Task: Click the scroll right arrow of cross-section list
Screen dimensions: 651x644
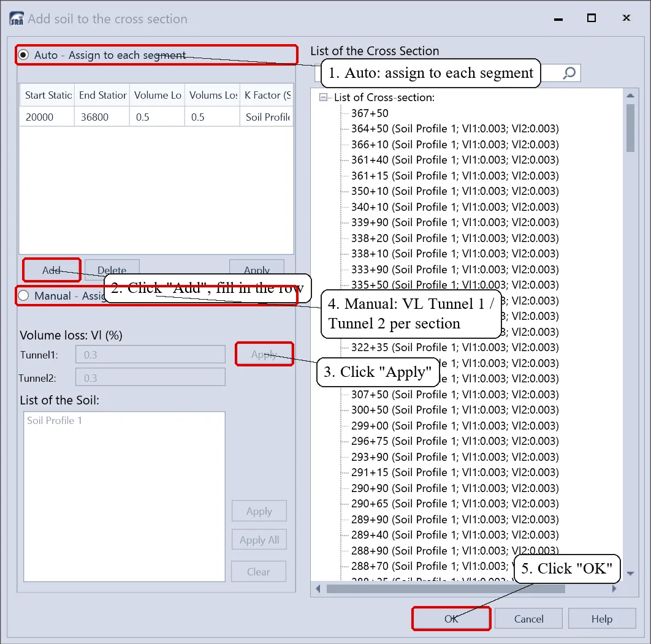Action: pyautogui.click(x=614, y=589)
